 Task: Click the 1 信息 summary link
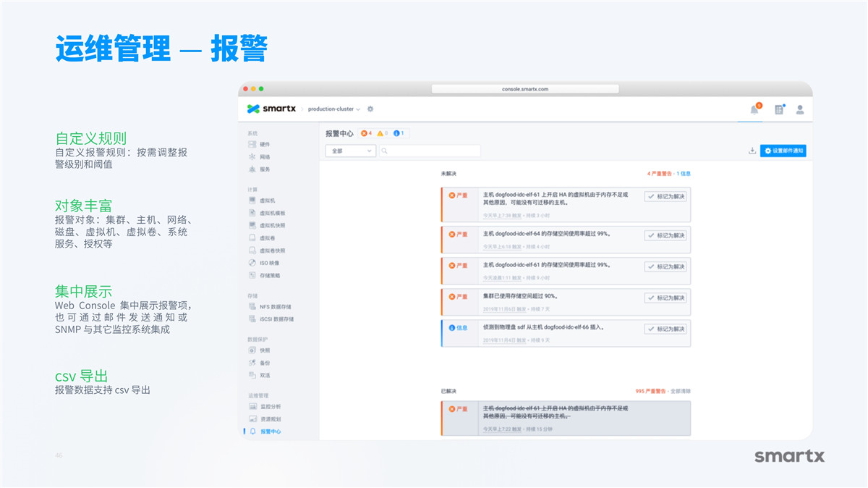tap(684, 174)
